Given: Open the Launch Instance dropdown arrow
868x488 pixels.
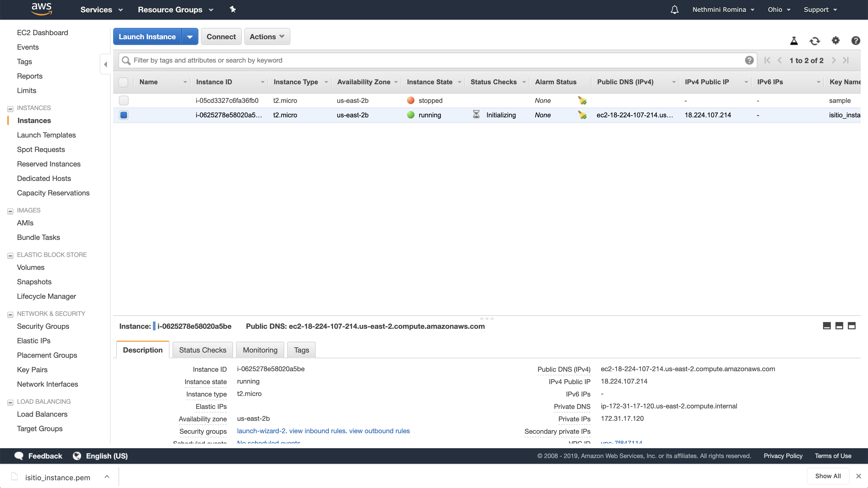Looking at the screenshot, I should point(190,36).
